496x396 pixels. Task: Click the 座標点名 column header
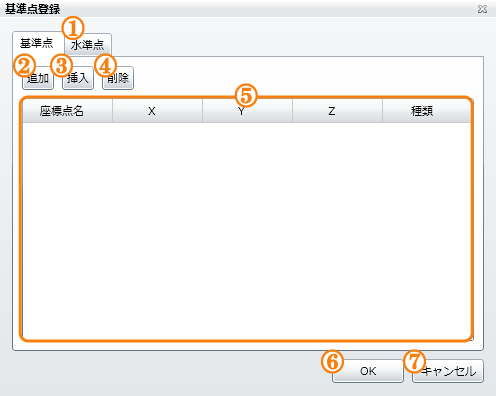coord(67,111)
